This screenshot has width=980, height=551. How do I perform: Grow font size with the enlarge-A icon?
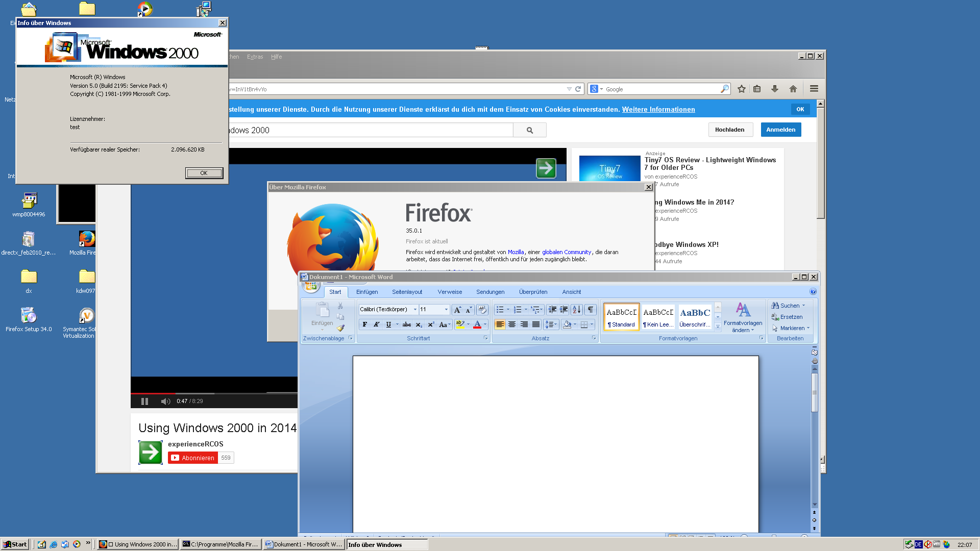(457, 310)
